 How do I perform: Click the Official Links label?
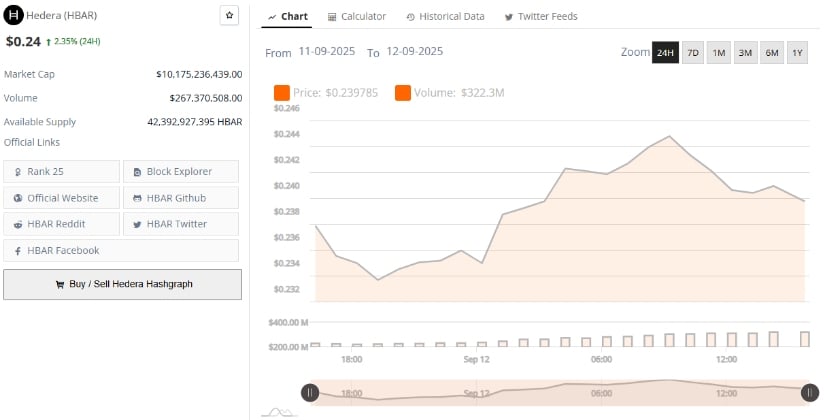(32, 142)
